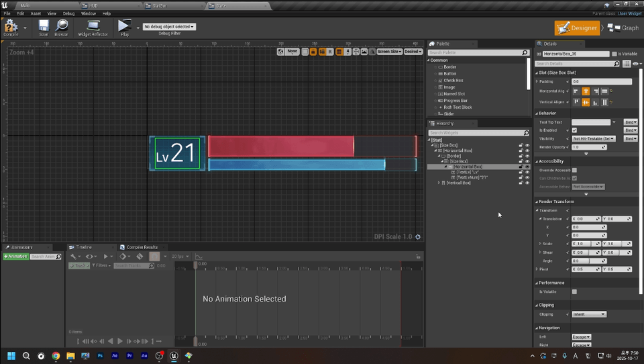The width and height of the screenshot is (644, 364).
Task: Click the DPI Scale settings gear
Action: click(418, 237)
